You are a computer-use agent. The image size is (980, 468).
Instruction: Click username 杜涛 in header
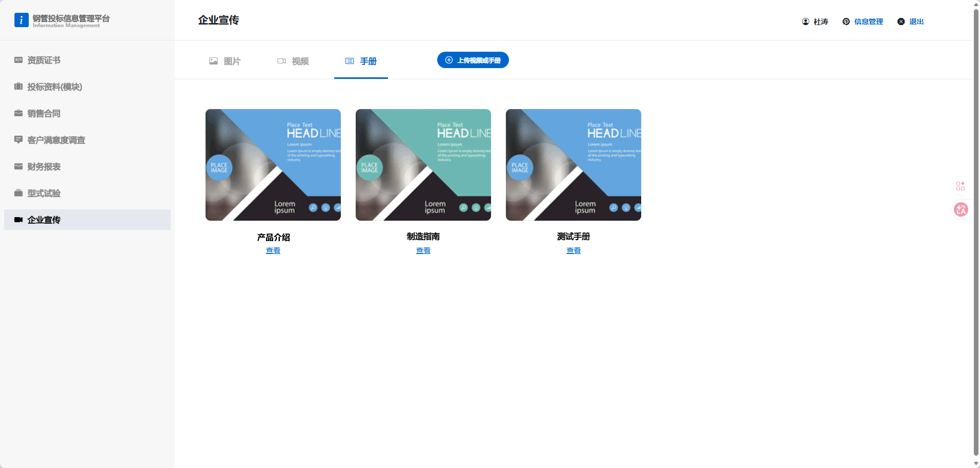point(821,22)
